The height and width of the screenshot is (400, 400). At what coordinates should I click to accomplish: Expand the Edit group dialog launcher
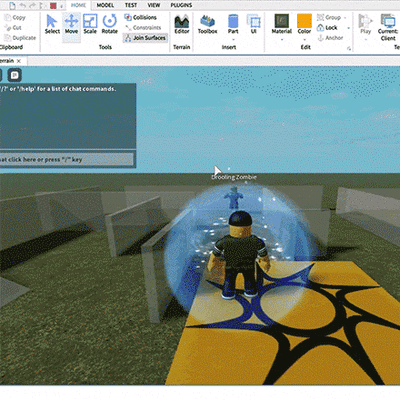coord(349,49)
